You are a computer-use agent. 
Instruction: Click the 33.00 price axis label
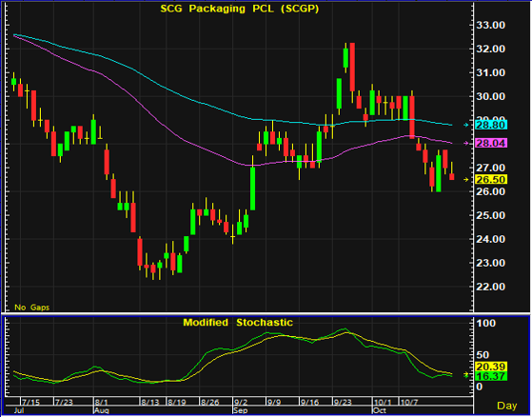coord(491,25)
